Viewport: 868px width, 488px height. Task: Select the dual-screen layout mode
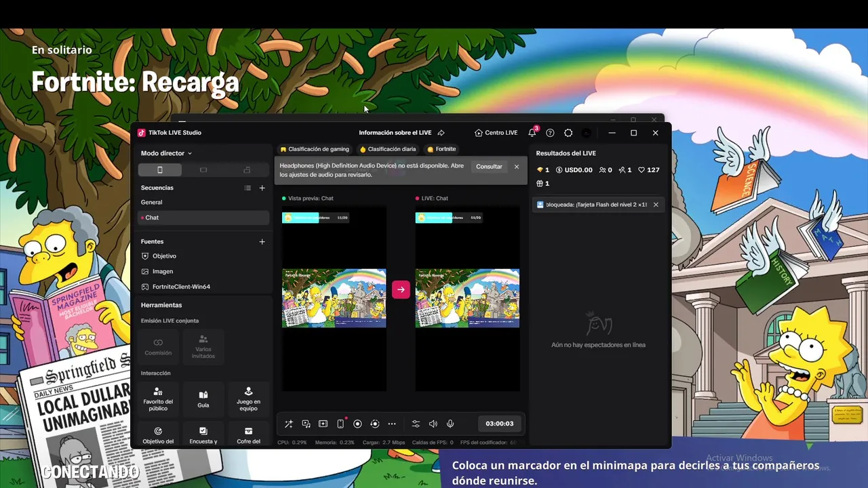(247, 169)
